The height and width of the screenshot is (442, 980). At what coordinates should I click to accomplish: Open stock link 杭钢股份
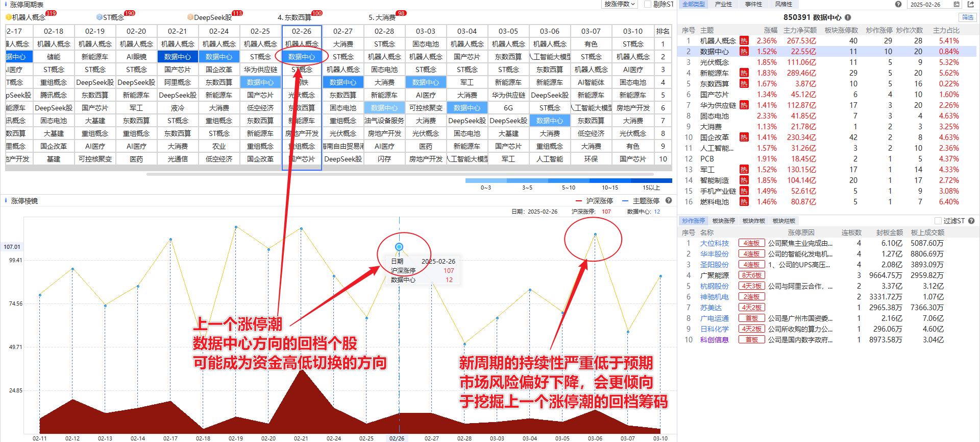[x=714, y=286]
